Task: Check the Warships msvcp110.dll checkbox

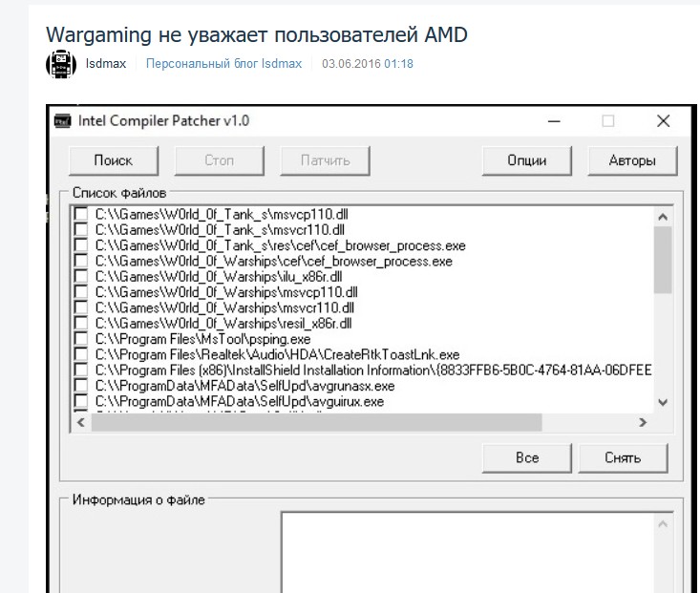Action: [81, 292]
